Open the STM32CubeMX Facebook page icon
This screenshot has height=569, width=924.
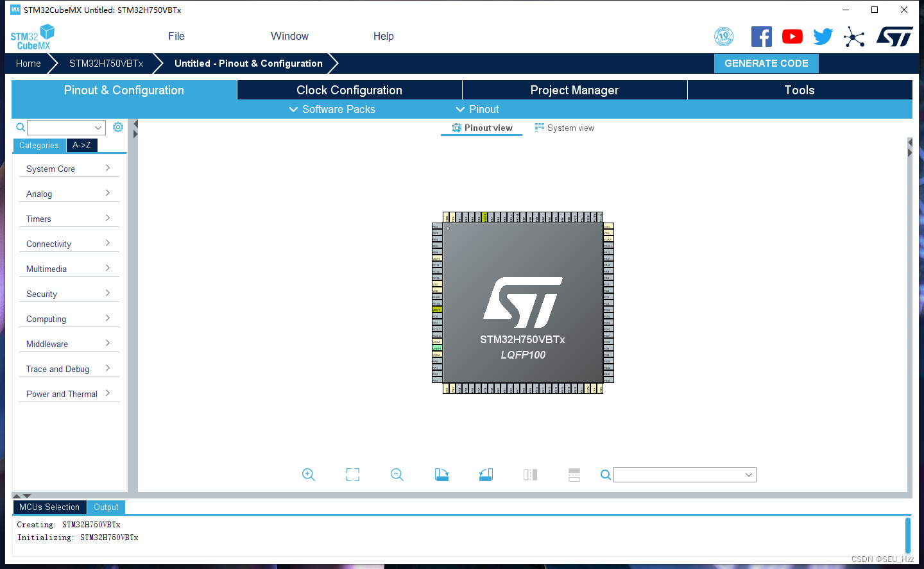tap(762, 37)
